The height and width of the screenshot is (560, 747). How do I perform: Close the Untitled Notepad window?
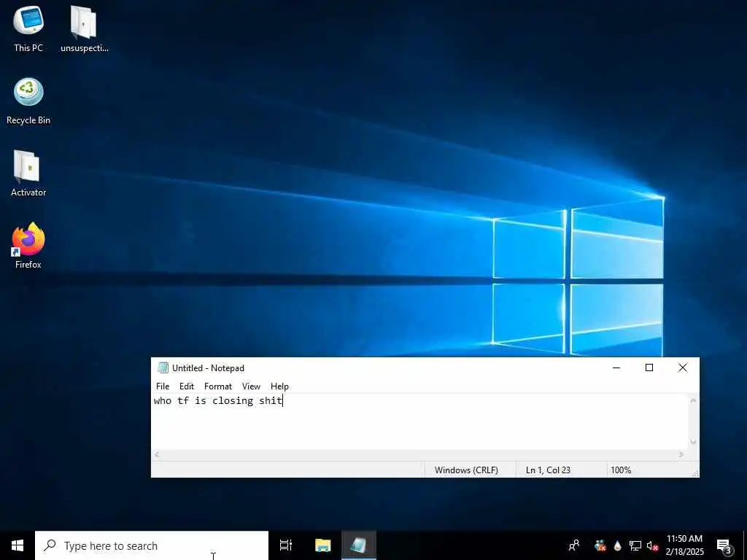pos(683,367)
